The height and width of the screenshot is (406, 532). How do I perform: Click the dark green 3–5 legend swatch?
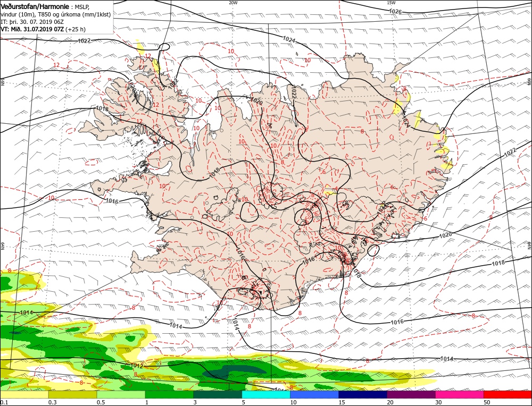(218, 394)
